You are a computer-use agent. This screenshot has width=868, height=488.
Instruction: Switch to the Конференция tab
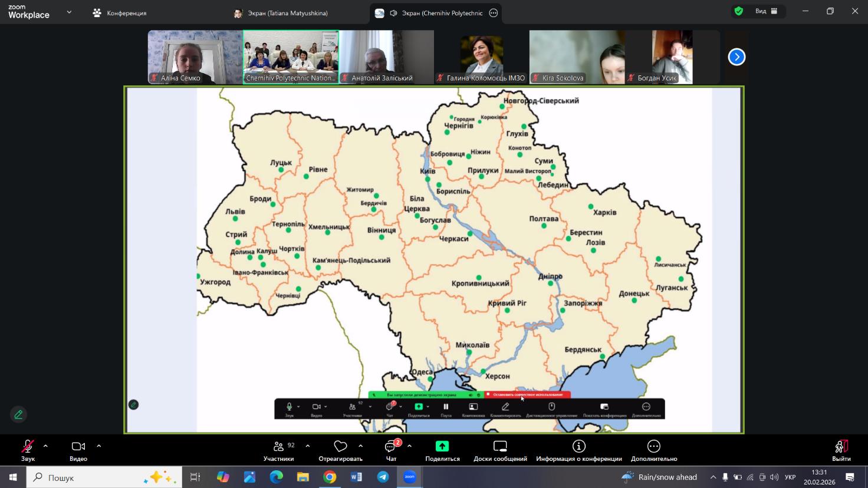(x=120, y=13)
